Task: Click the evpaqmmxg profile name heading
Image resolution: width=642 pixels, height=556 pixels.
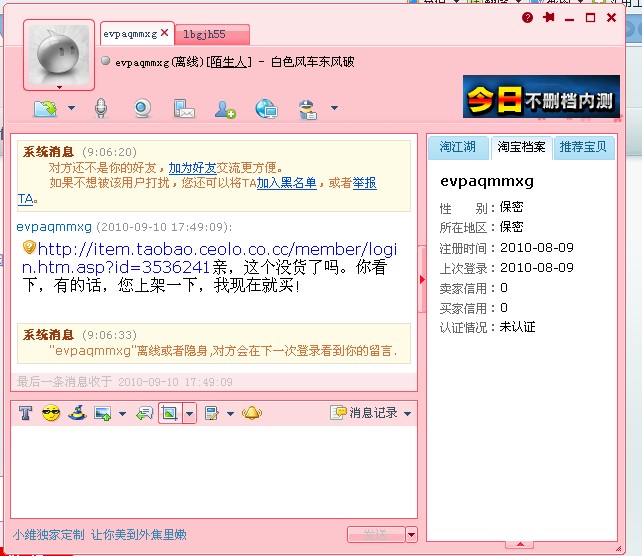Action: tap(487, 181)
